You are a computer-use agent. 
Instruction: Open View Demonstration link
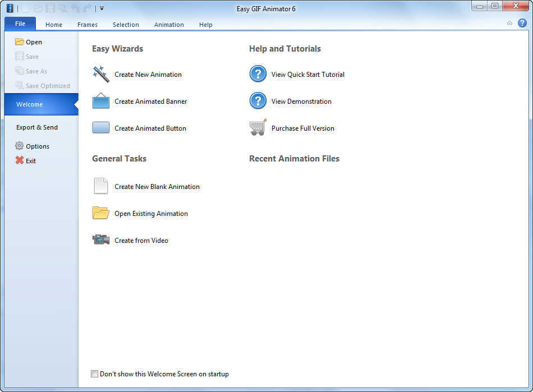click(x=301, y=102)
